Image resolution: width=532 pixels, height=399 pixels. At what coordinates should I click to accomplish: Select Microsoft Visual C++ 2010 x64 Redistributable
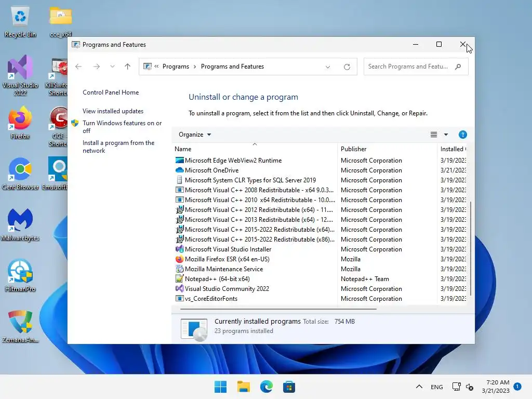pos(320,200)
